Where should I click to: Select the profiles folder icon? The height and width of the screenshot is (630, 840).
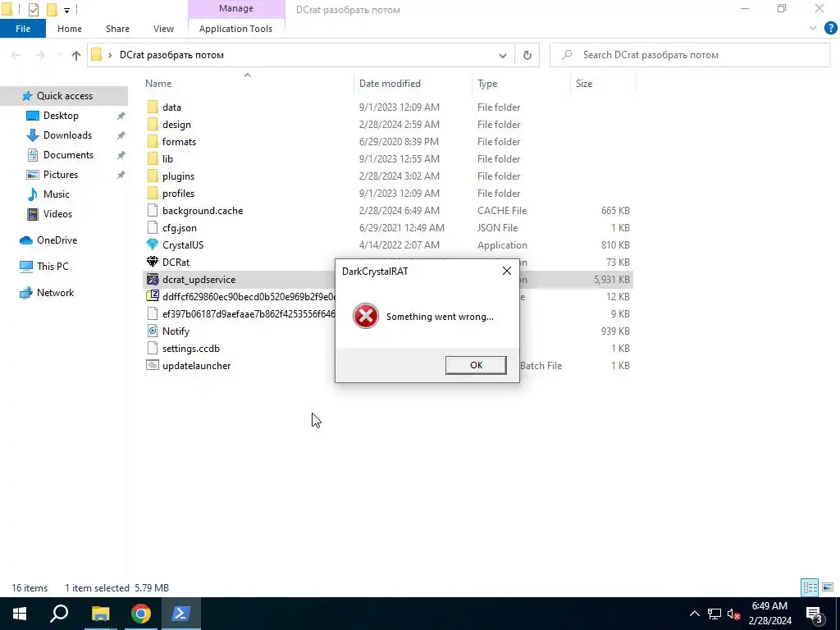153,193
